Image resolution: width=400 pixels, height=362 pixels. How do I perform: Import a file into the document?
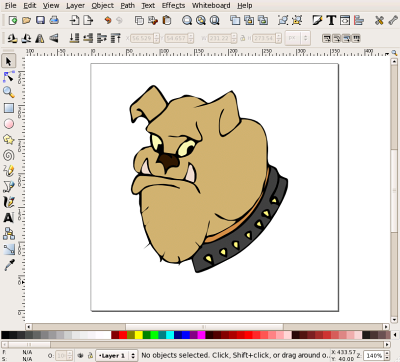pos(74,20)
